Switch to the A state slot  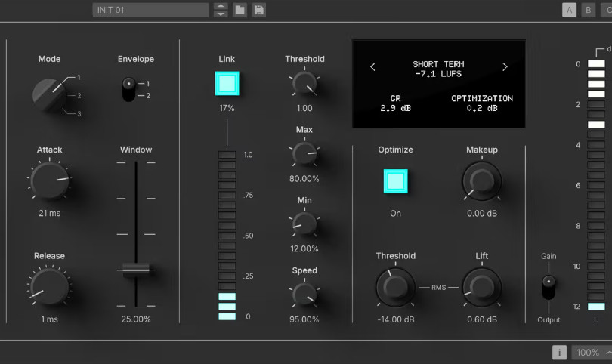pos(569,11)
